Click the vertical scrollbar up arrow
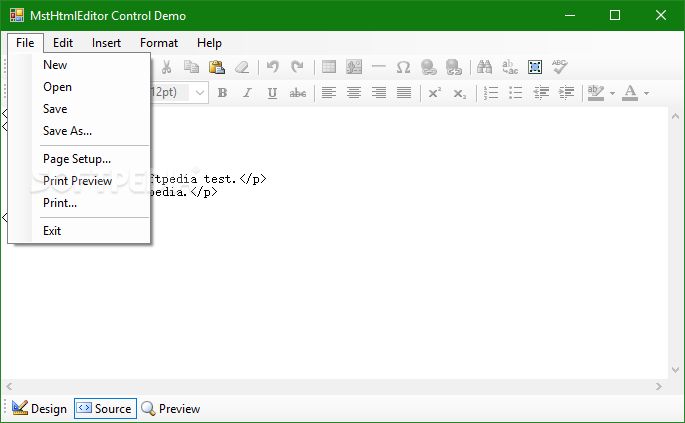 (675, 116)
